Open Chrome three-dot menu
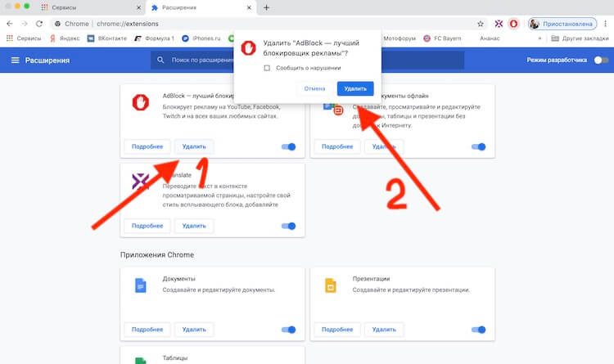The height and width of the screenshot is (364, 614). point(605,24)
